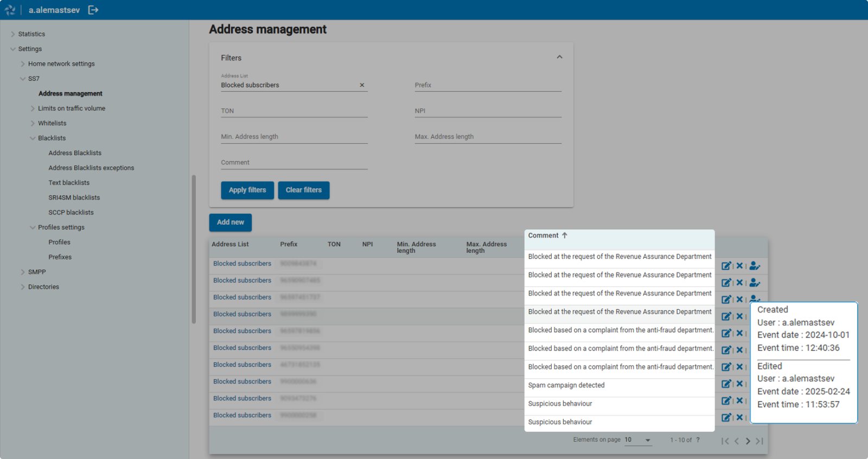Delete the last Suspicious behaviour row
This screenshot has height=459, width=868.
tap(739, 417)
